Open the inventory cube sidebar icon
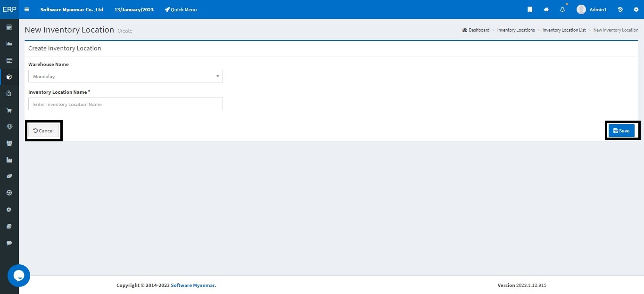644x294 pixels. pyautogui.click(x=9, y=77)
